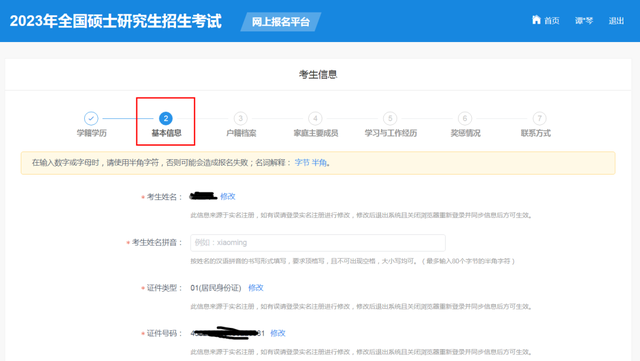Click the 01(居民身份证) value text
Image resolution: width=640 pixels, height=361 pixels.
pyautogui.click(x=216, y=288)
